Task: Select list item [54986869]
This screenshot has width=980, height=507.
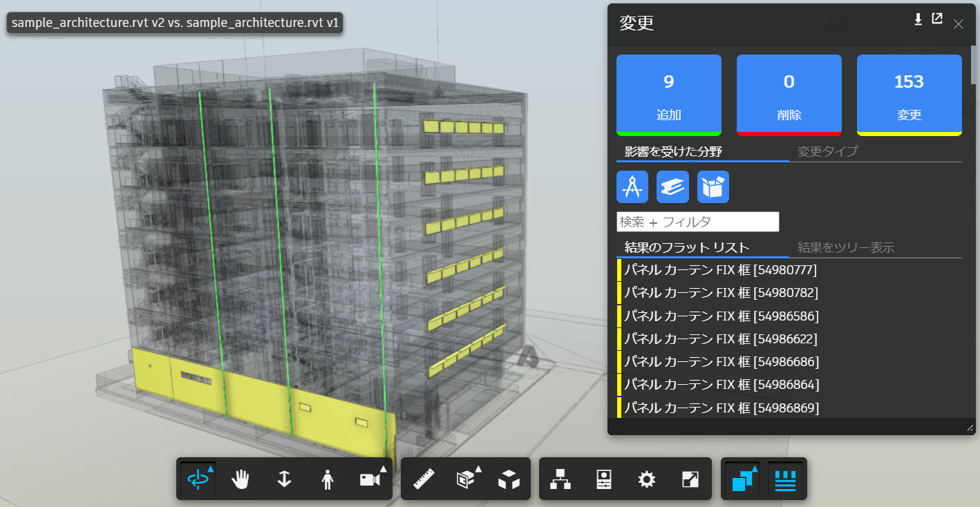Action: coord(789,408)
